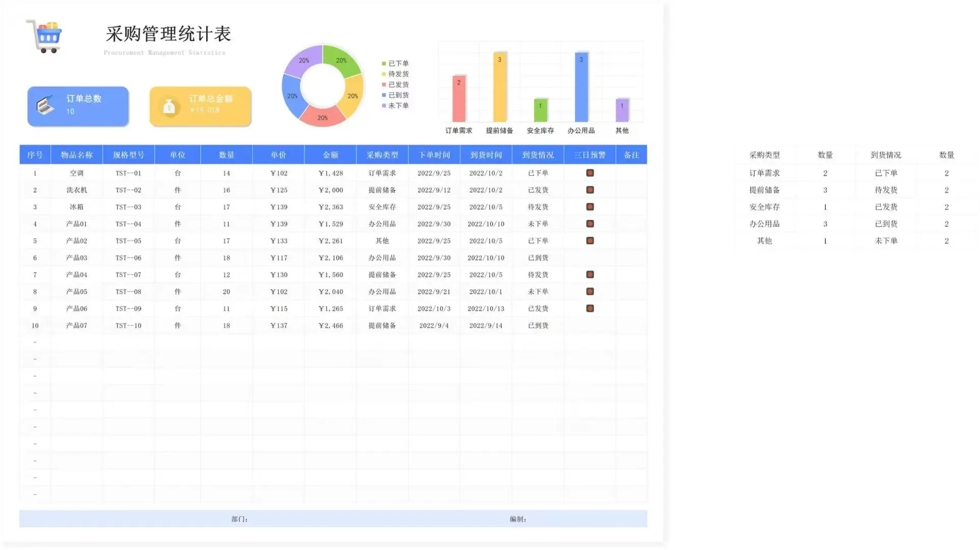Select the 已到货 status in 产品03 row
This screenshot has height=550, width=980.
click(x=538, y=258)
